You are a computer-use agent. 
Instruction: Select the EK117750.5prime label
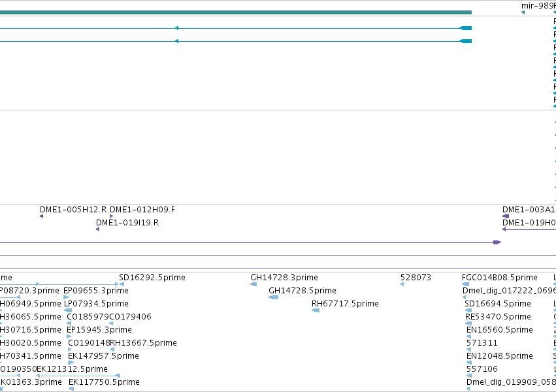point(104,382)
